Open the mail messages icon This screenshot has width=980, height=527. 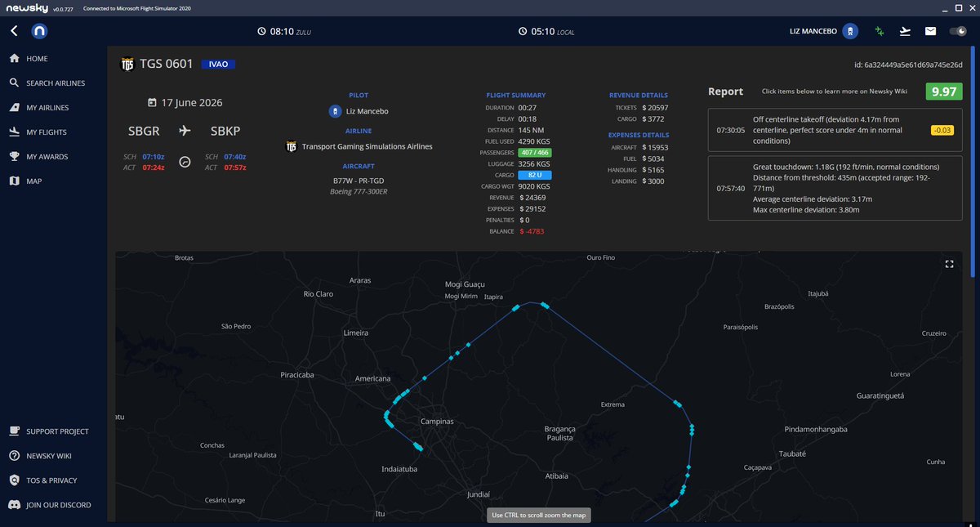(x=930, y=31)
